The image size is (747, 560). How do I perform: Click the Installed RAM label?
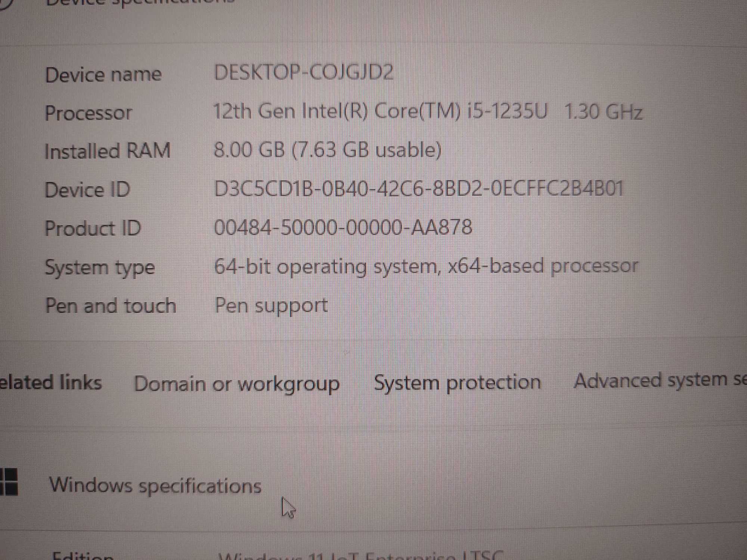click(x=108, y=151)
